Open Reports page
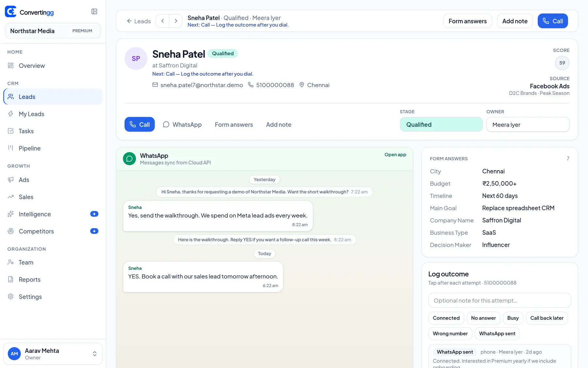Image resolution: width=588 pixels, height=368 pixels. [x=53, y=280]
